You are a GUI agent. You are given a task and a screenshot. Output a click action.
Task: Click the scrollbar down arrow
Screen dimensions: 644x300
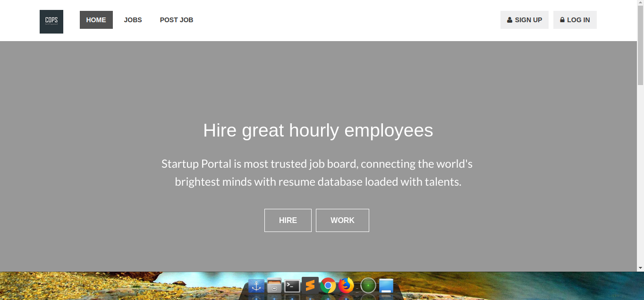640,268
